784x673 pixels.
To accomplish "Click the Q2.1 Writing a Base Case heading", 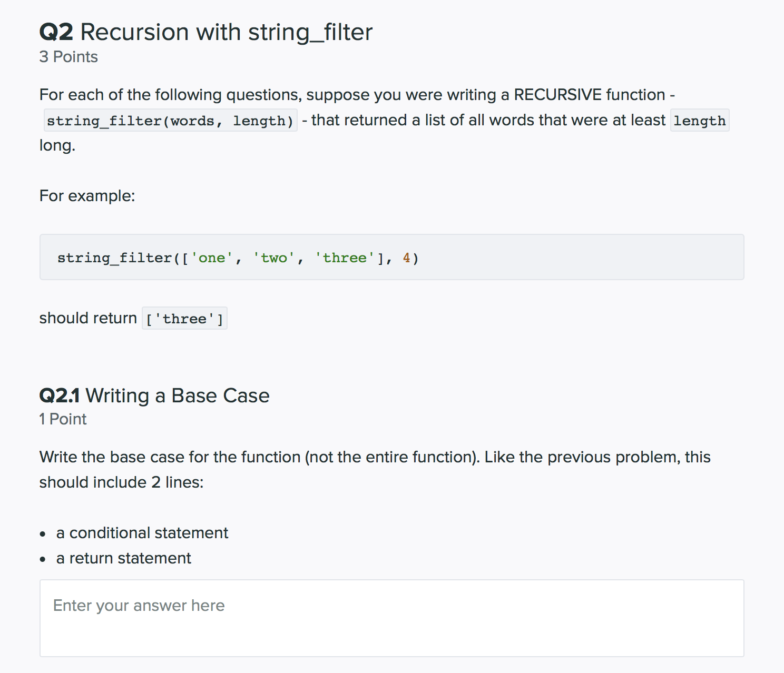I will tap(154, 395).
